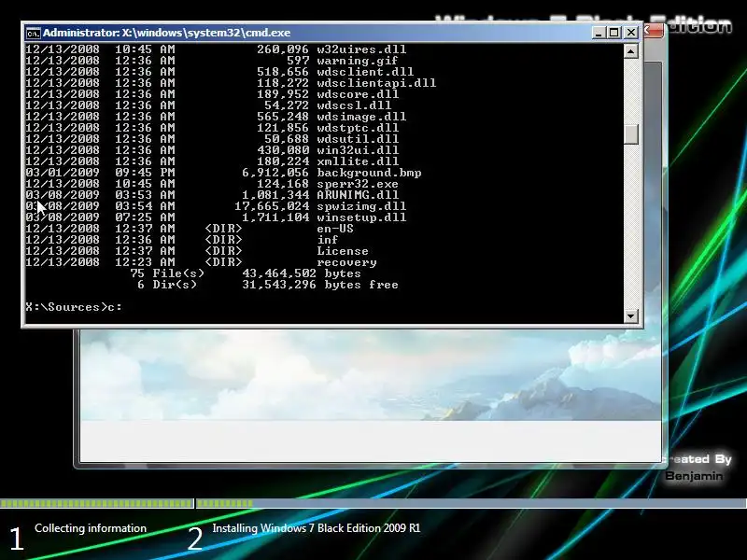
Task: Click the wdsimage.dll file entry
Action: [x=361, y=116]
